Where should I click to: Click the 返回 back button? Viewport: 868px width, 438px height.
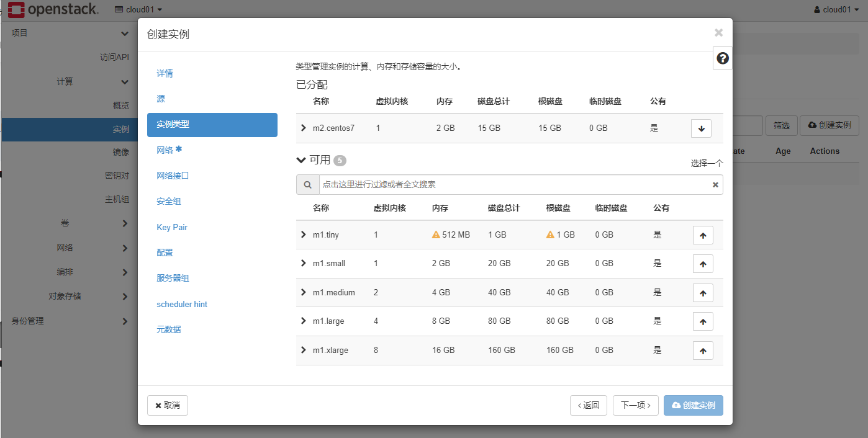[x=588, y=405]
